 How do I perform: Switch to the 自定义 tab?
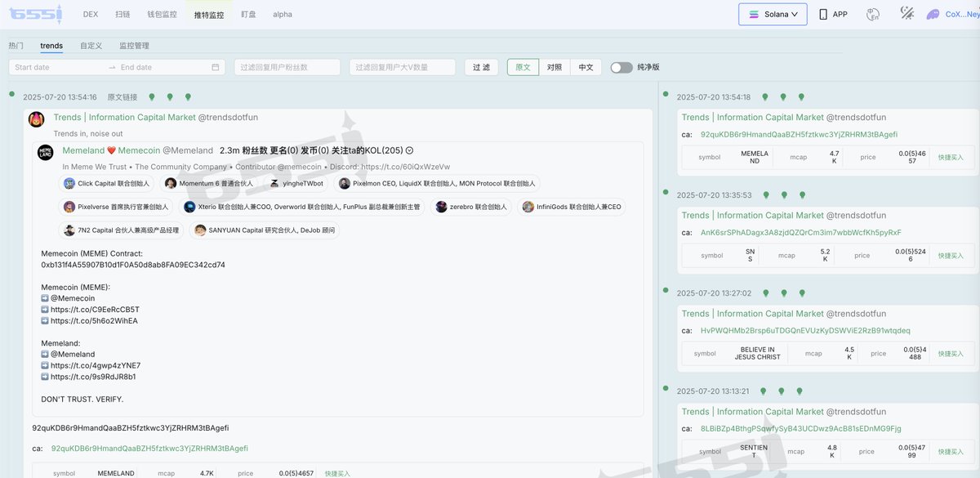tap(91, 46)
